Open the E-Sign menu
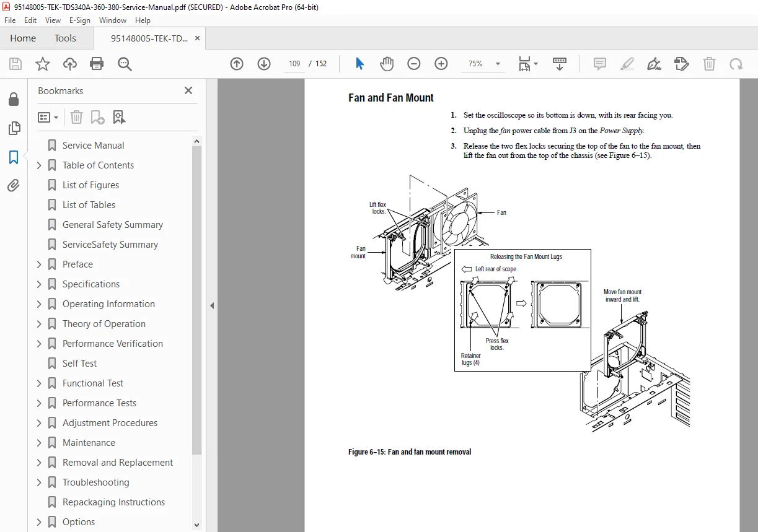The width and height of the screenshot is (758, 532). click(x=80, y=20)
